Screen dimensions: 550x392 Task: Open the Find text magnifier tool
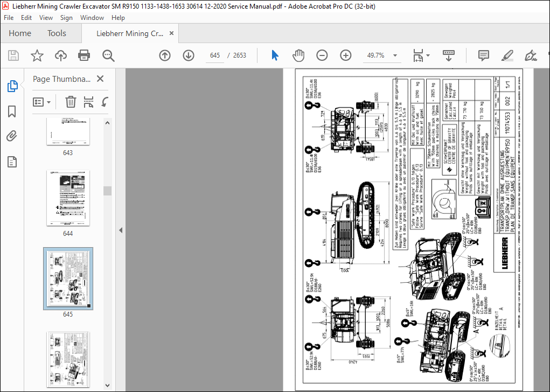pos(108,55)
